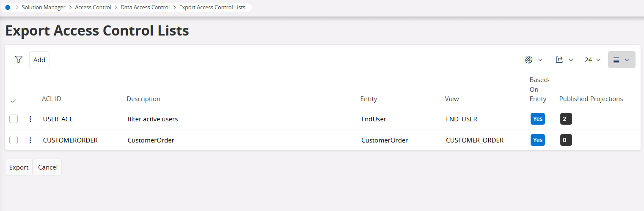Click the CUSTOMERORDER ACL ID cell

(70, 140)
